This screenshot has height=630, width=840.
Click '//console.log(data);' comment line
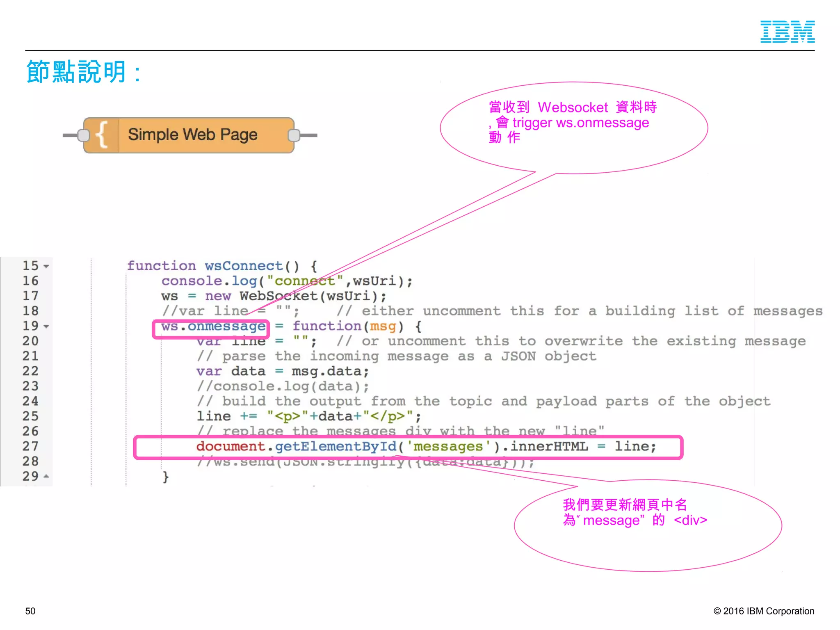pyautogui.click(x=283, y=386)
